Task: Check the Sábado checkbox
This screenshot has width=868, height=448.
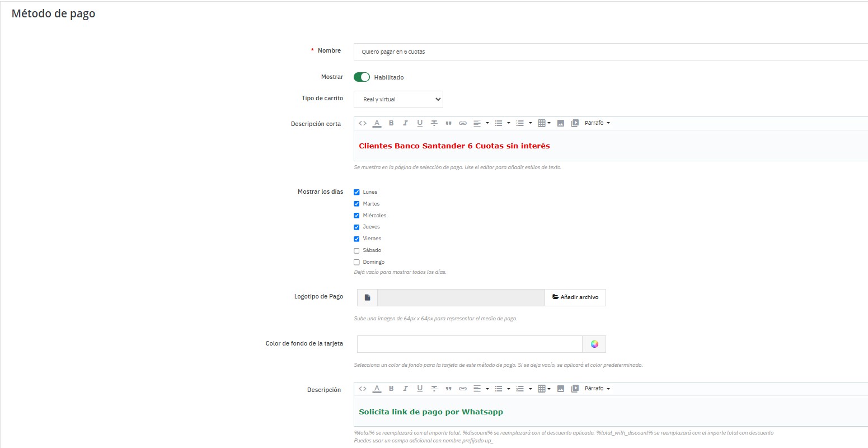Action: pyautogui.click(x=356, y=251)
